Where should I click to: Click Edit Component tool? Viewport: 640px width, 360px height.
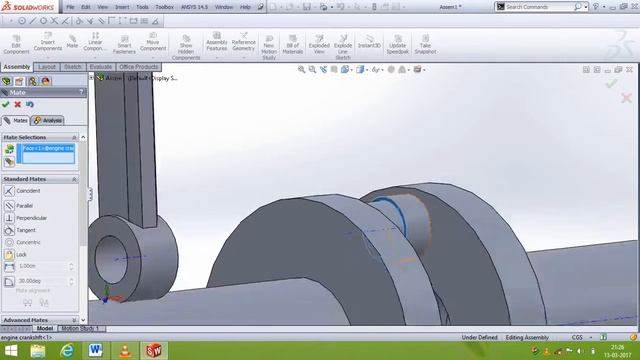[x=16, y=44]
